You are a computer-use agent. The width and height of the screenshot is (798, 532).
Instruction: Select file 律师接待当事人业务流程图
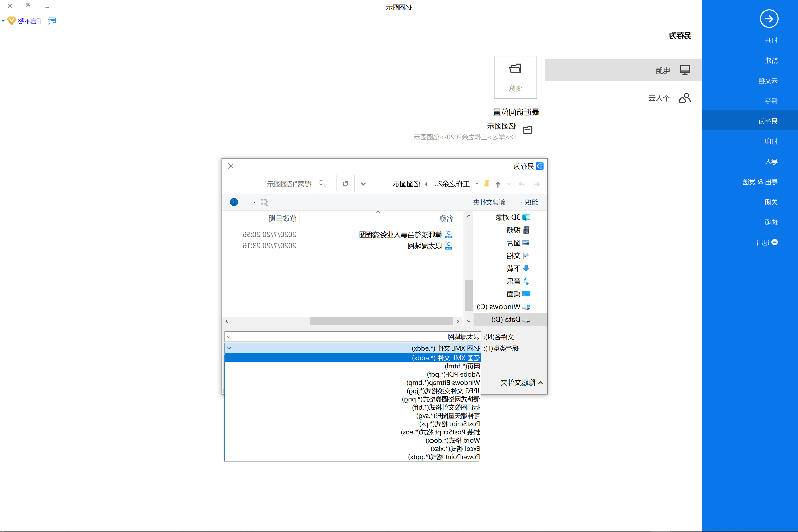(405, 234)
